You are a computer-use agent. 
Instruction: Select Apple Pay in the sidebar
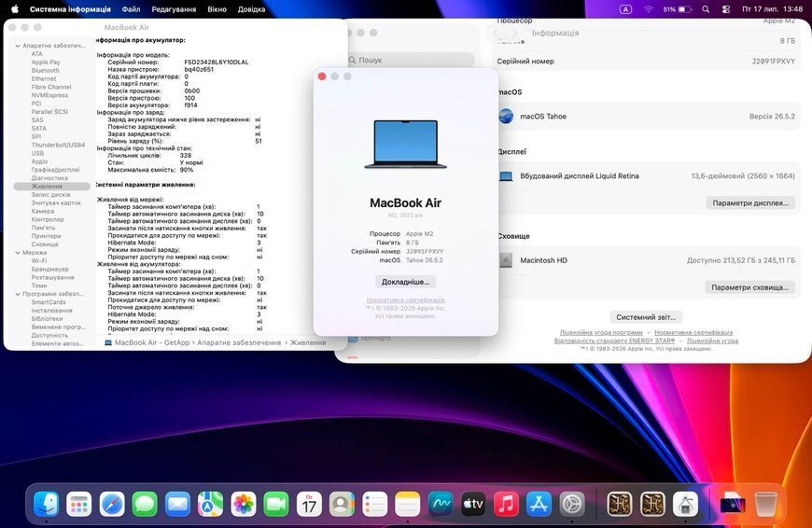pos(46,63)
